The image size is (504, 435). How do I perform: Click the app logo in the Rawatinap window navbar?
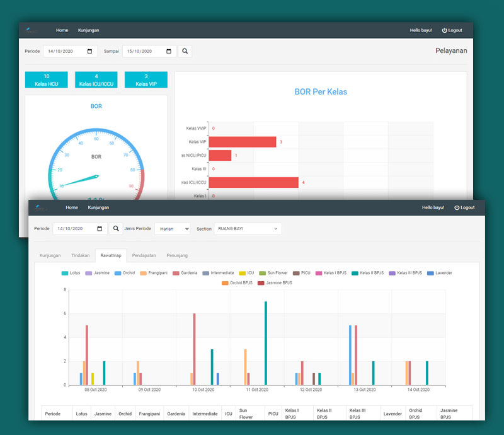pos(42,207)
